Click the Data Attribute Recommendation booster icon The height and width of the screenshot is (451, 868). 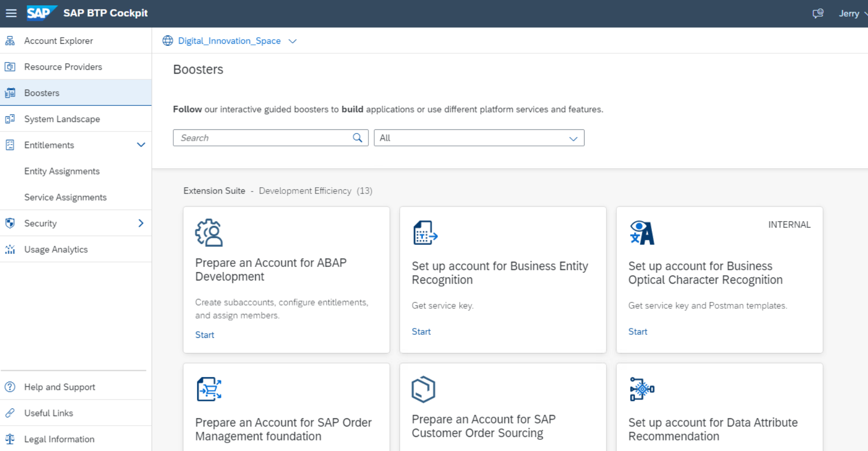642,389
